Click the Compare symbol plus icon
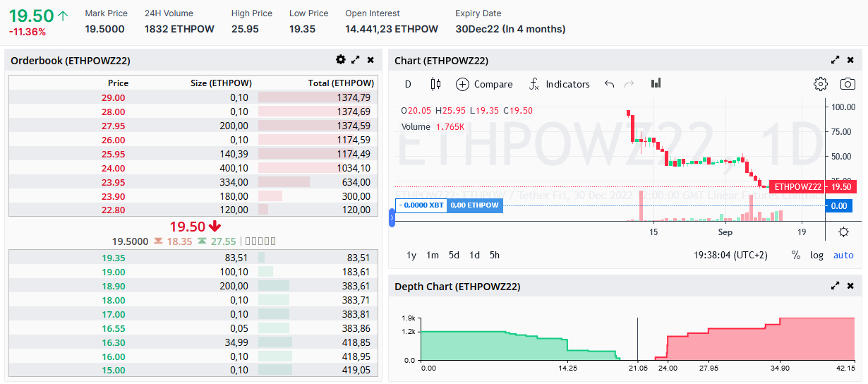This screenshot has width=868, height=384. (462, 84)
